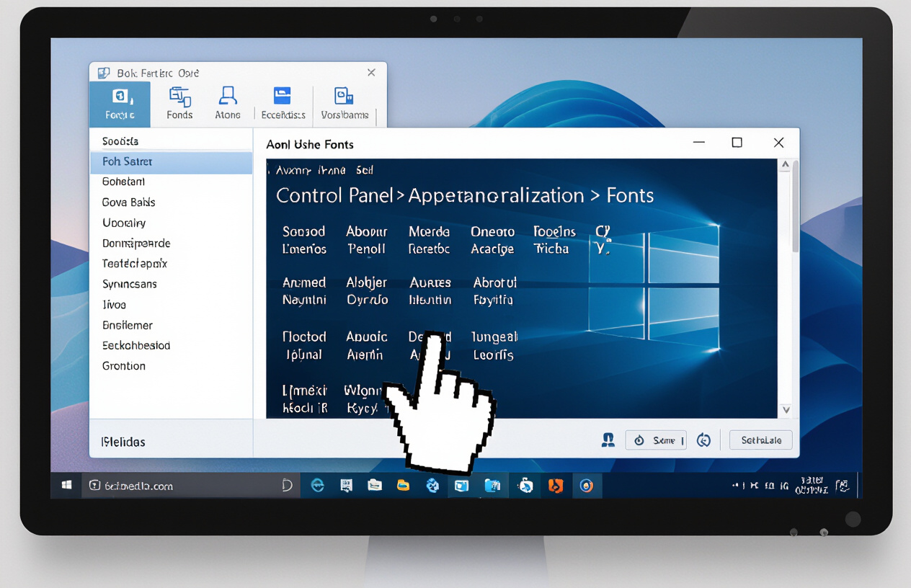This screenshot has height=588, width=911.
Task: Open the Ecceidists tab
Action: tap(283, 104)
